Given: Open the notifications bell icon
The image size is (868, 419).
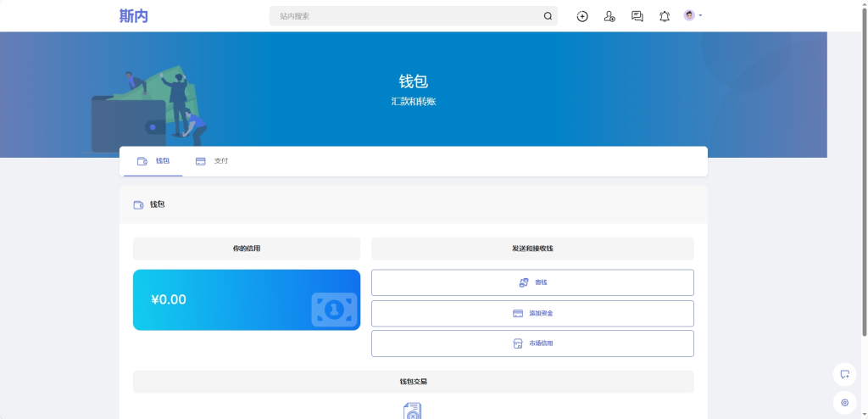Looking at the screenshot, I should click(665, 16).
